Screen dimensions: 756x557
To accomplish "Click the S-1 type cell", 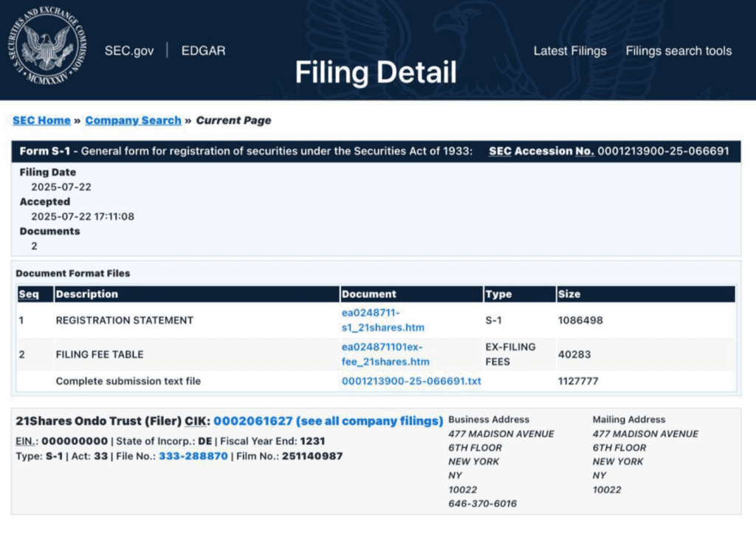I will click(x=493, y=320).
